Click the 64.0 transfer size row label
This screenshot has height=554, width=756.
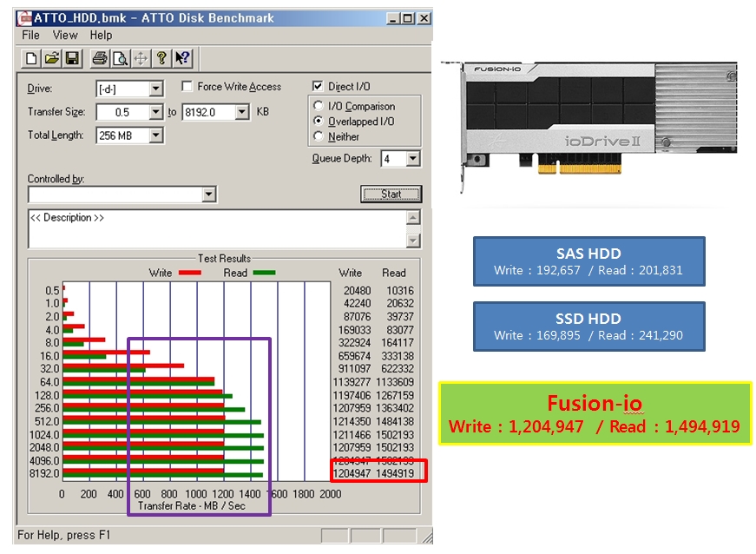[x=49, y=382]
